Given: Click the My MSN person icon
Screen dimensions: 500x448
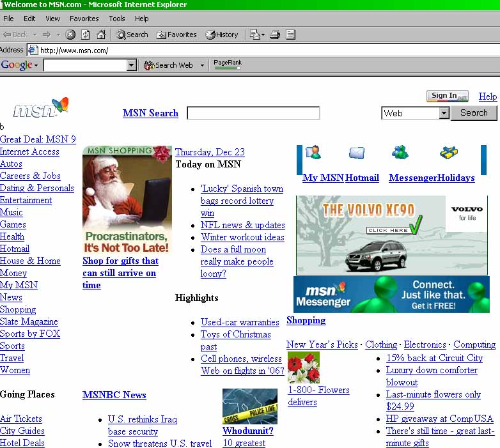Looking at the screenshot, I should tap(314, 152).
